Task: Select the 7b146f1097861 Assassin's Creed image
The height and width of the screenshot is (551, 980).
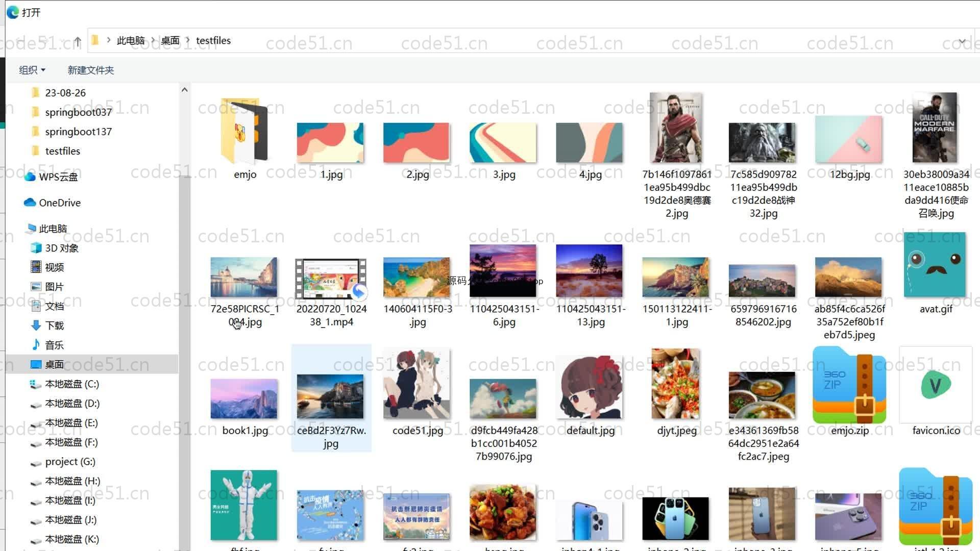Action: click(676, 128)
